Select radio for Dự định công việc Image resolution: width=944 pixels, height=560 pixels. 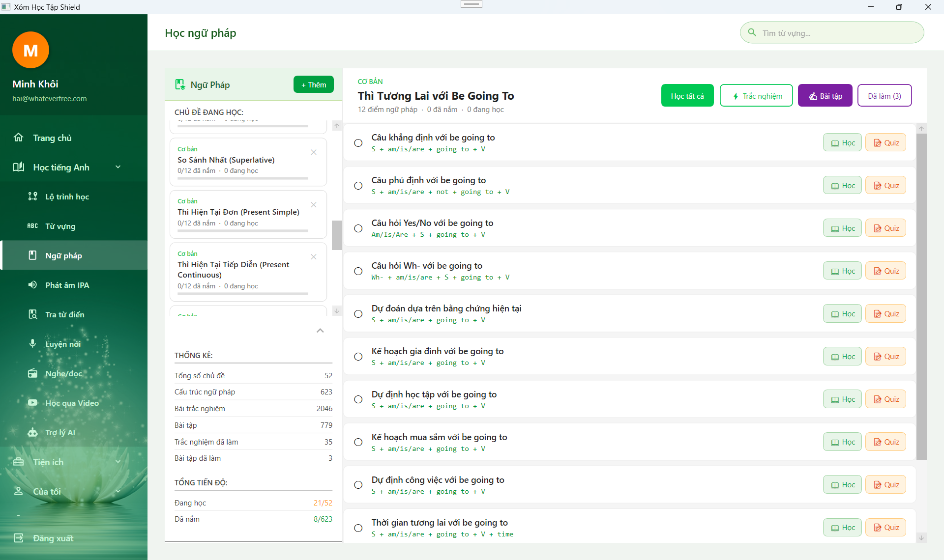click(x=358, y=485)
